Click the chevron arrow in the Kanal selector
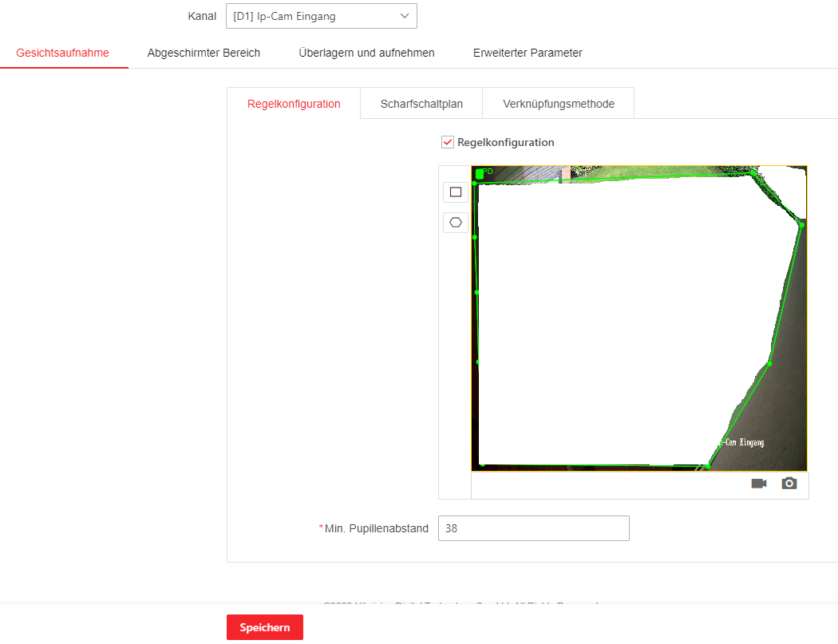Viewport: 838px width, 644px height. coord(405,16)
